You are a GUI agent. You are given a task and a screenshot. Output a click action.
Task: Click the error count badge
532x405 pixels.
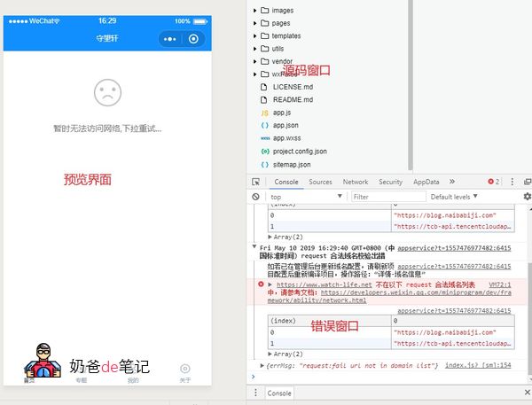494,182
